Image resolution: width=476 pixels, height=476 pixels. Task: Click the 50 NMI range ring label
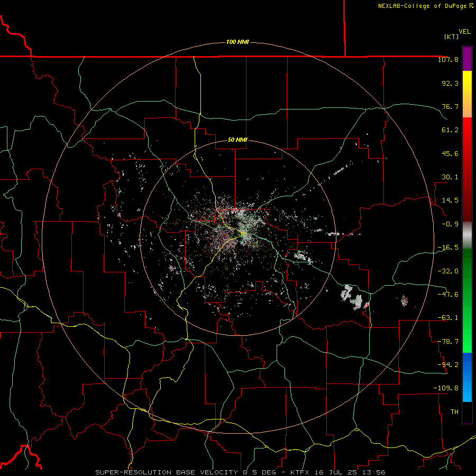237,140
